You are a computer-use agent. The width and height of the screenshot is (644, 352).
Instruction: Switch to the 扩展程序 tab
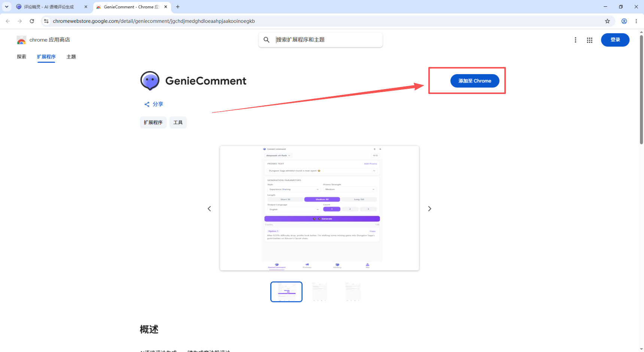(46, 57)
